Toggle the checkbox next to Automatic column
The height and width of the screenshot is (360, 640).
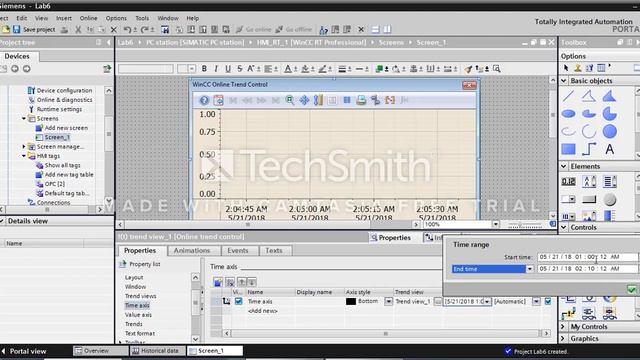coord(548,301)
